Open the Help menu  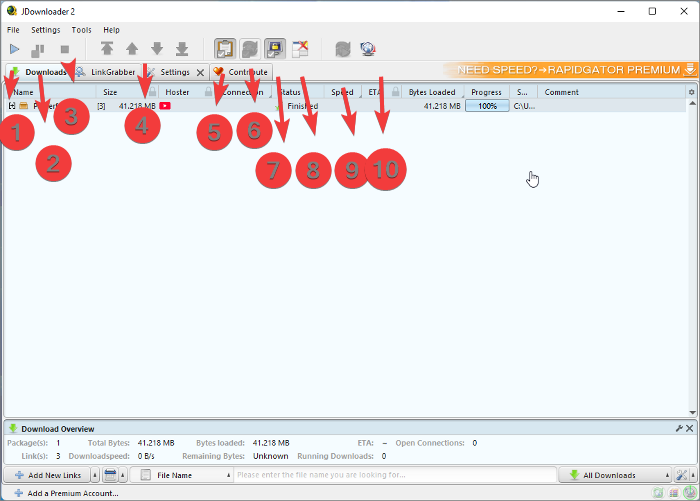(x=111, y=30)
